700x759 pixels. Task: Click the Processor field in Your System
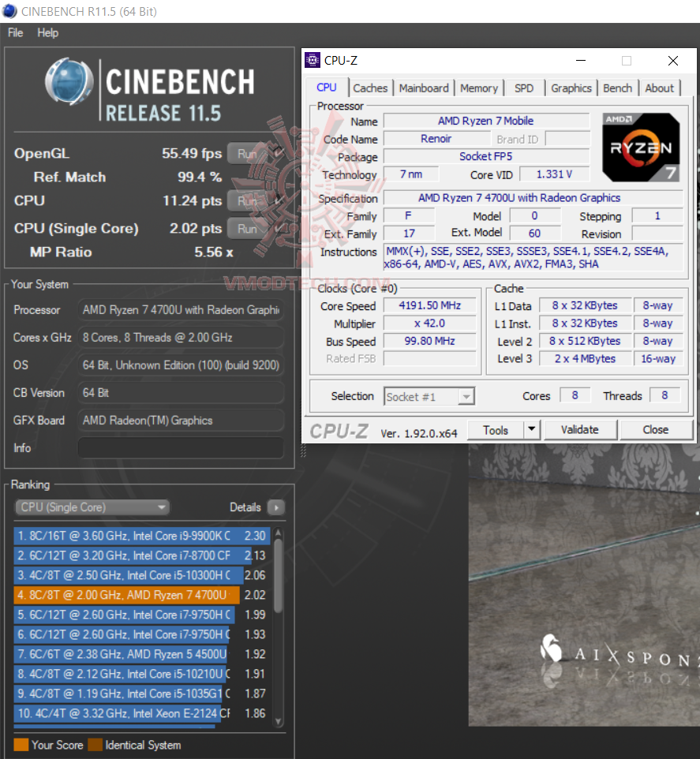click(181, 310)
